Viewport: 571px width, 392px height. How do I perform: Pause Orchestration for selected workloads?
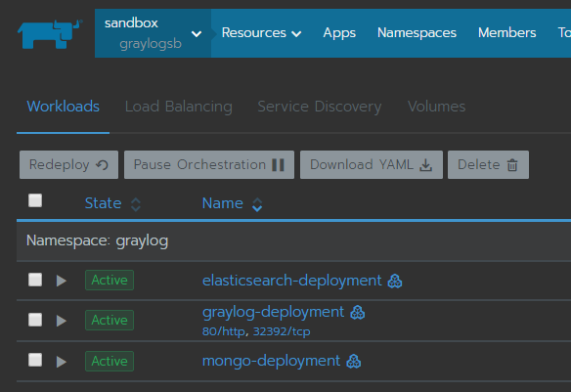[209, 165]
